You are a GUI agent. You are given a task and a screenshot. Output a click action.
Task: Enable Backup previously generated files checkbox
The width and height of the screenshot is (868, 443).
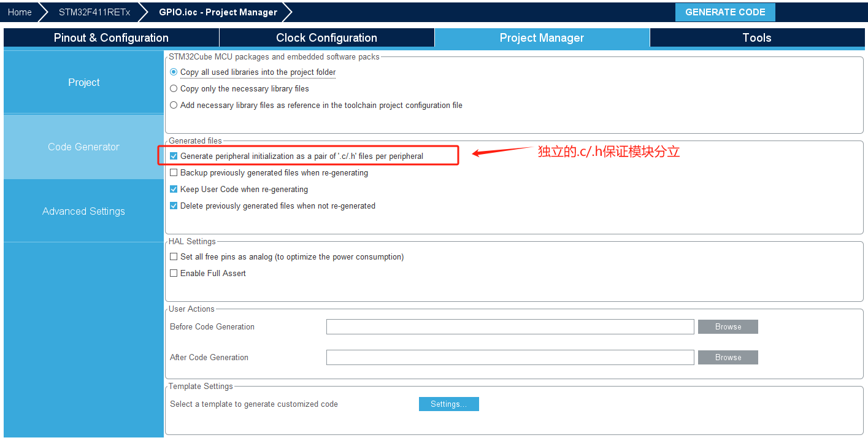pyautogui.click(x=174, y=173)
